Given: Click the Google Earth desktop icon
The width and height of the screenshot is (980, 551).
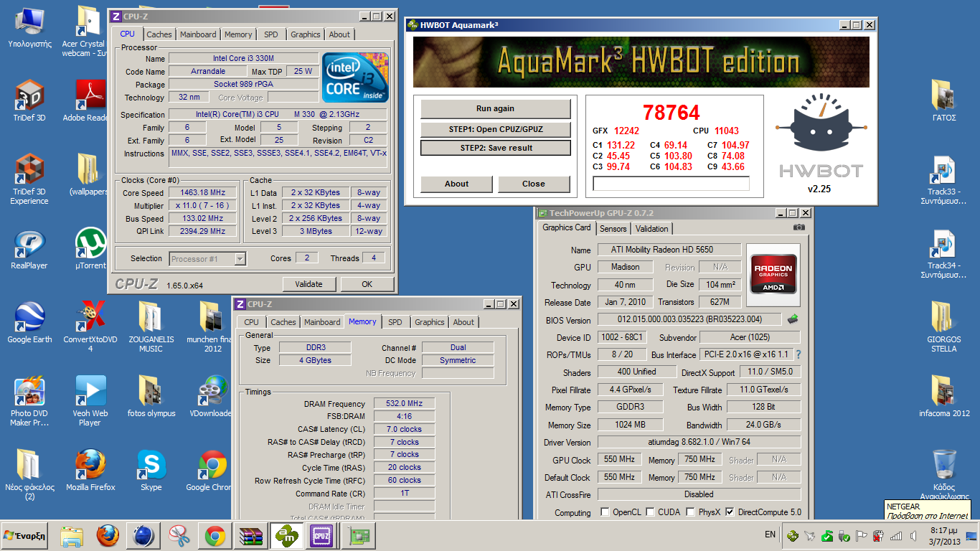Looking at the screenshot, I should [29, 322].
